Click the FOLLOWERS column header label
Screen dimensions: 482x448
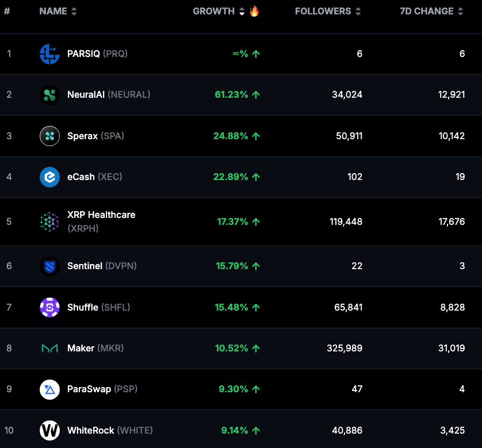[323, 11]
